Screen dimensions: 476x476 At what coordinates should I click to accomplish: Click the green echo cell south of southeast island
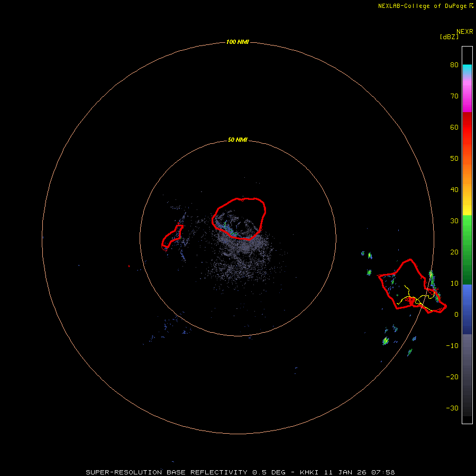[386, 341]
